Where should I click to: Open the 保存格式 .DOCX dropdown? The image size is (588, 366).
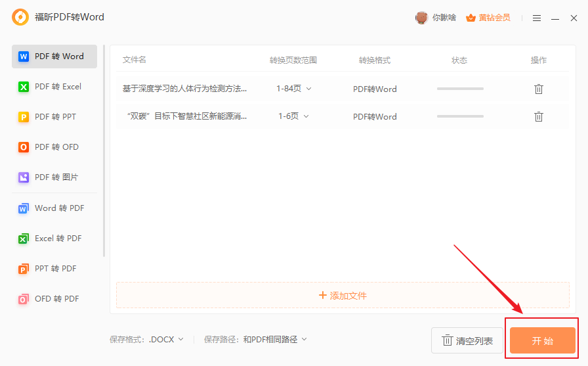[x=166, y=340]
